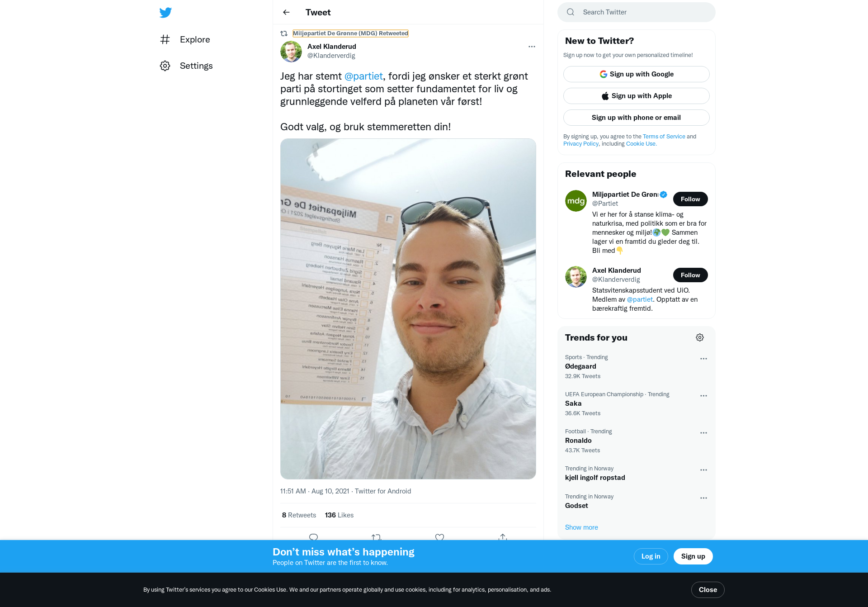Image resolution: width=868 pixels, height=607 pixels.
Task: Go back using the arrow icon
Action: (x=286, y=12)
